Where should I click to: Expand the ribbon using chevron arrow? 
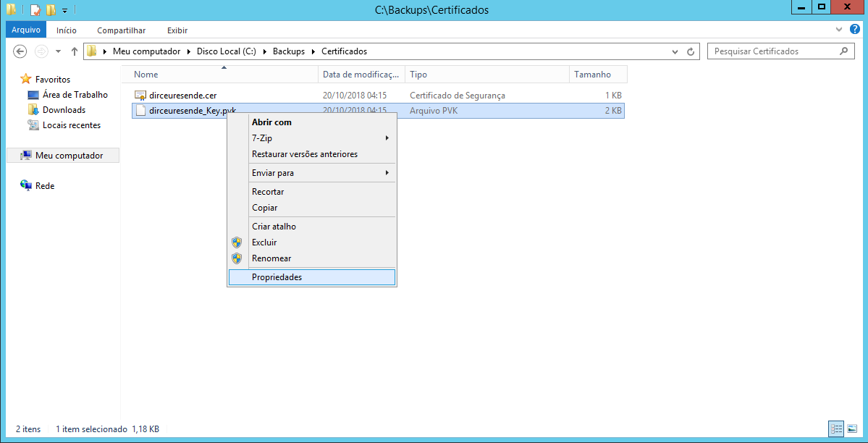tap(838, 30)
